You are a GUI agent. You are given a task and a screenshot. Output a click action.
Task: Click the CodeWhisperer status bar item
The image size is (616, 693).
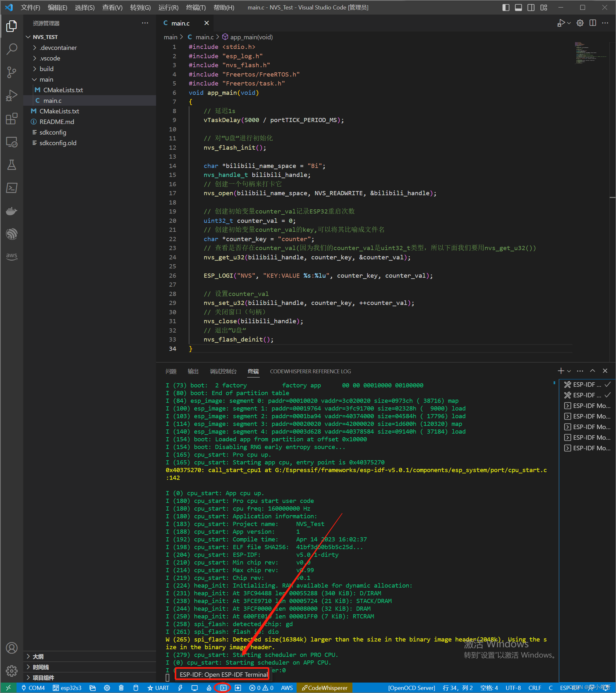(324, 688)
